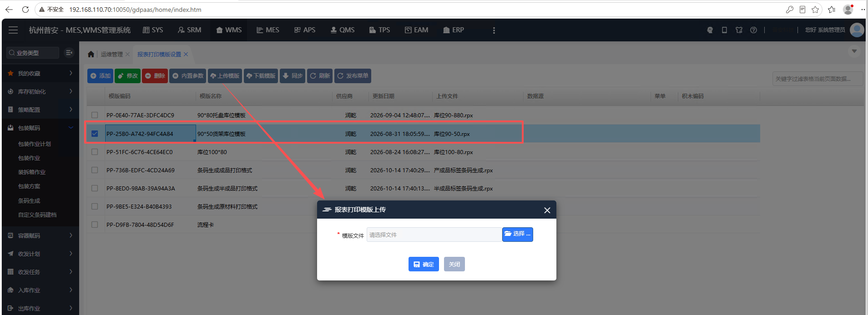This screenshot has width=868, height=315.
Task: Click the 上传模版 toolbar button
Action: click(225, 76)
